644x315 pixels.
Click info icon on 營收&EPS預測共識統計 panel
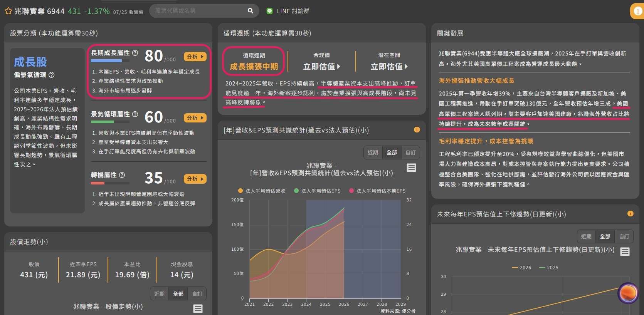[x=417, y=130]
